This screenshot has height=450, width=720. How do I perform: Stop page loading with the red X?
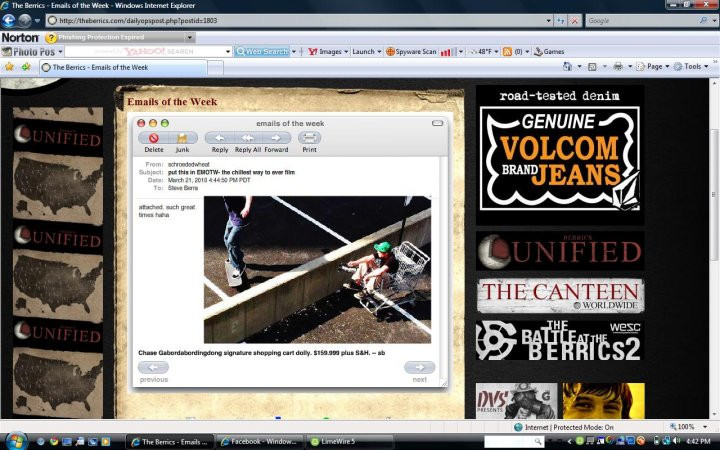(x=574, y=21)
